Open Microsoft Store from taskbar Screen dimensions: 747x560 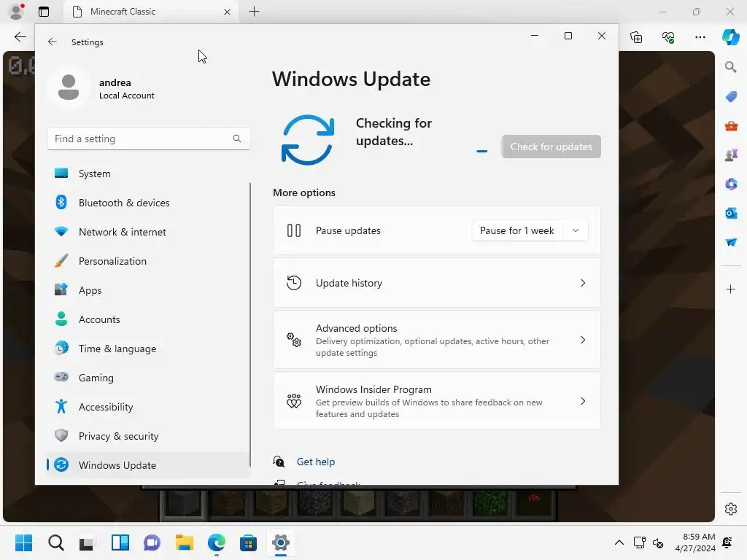(x=248, y=542)
